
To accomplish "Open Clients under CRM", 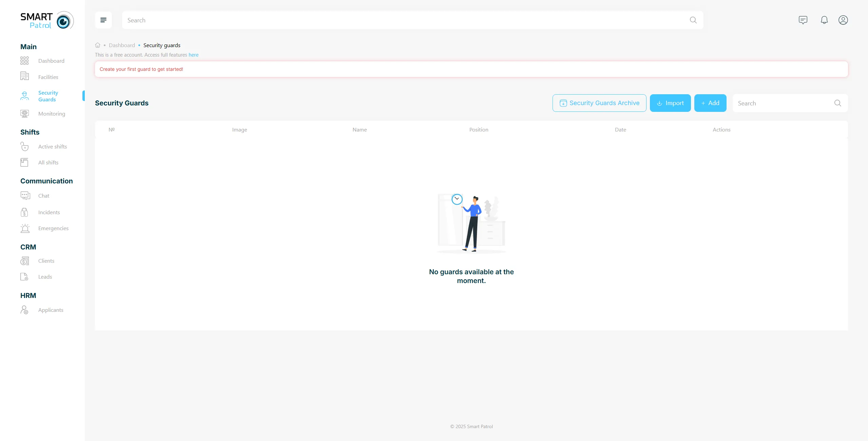I will pos(46,261).
